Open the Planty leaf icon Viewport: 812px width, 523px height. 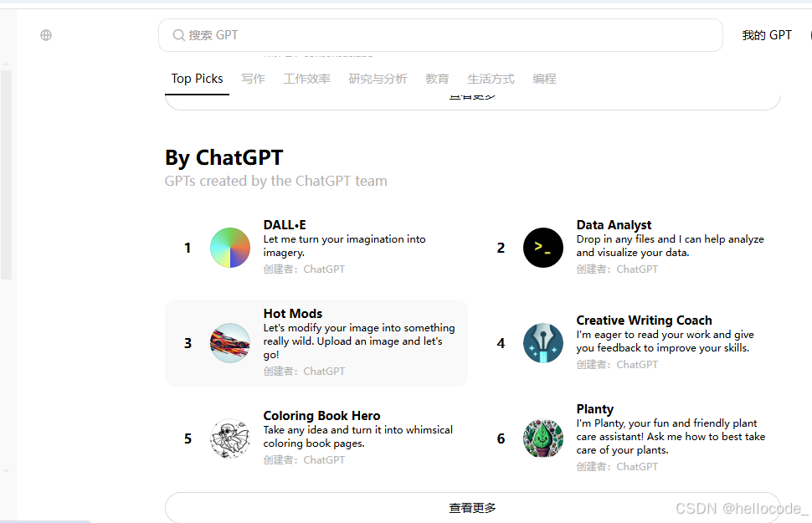[x=542, y=438]
